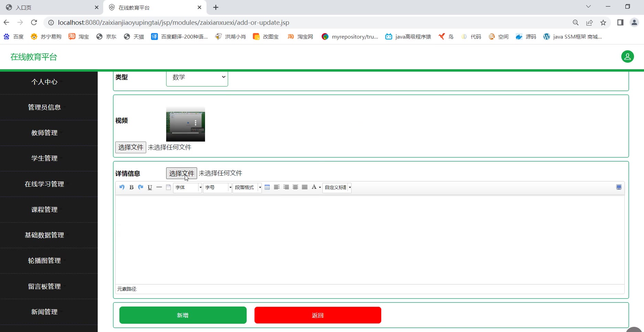Open the 京东 bookmark
Viewport: 644px width, 332px height.
click(x=106, y=37)
